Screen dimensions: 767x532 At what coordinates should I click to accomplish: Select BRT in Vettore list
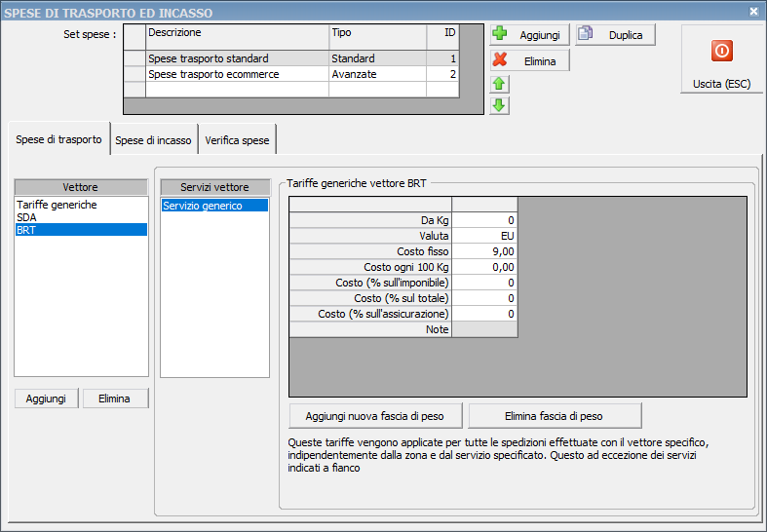pos(81,230)
